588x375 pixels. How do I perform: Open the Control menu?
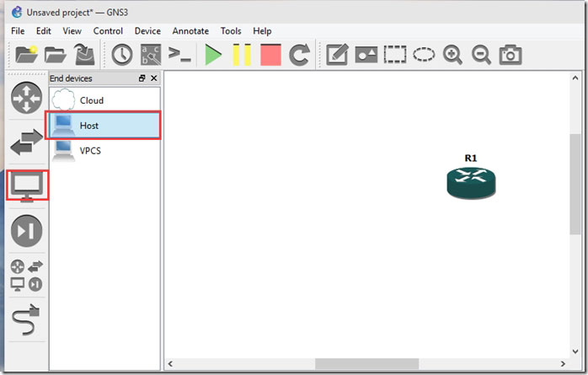pyautogui.click(x=108, y=31)
